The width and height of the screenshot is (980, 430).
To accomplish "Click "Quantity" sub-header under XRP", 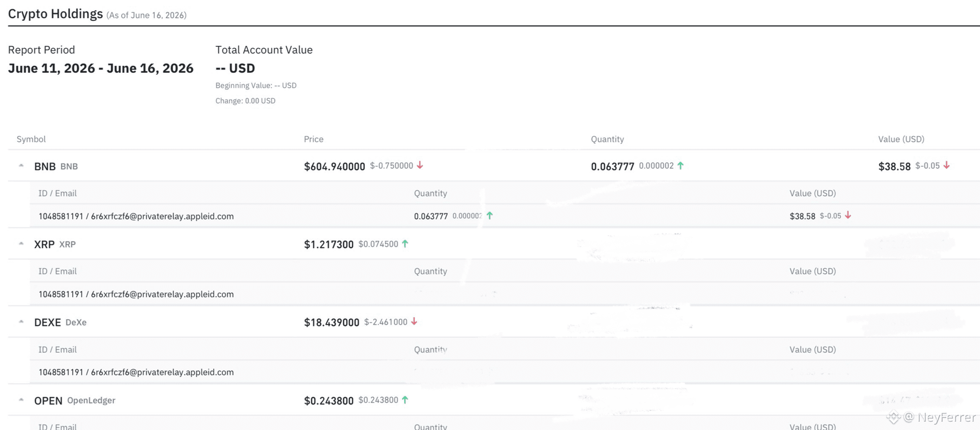I will click(431, 271).
